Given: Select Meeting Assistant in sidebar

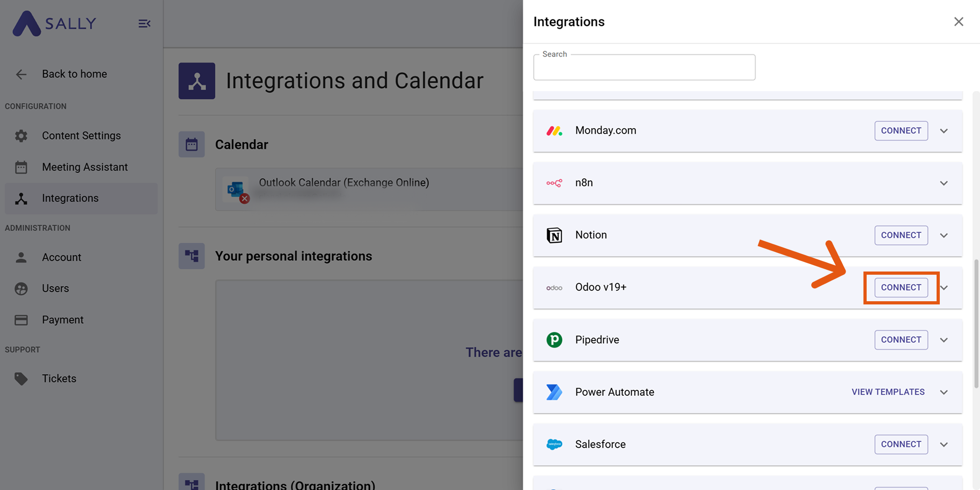Looking at the screenshot, I should pyautogui.click(x=85, y=167).
